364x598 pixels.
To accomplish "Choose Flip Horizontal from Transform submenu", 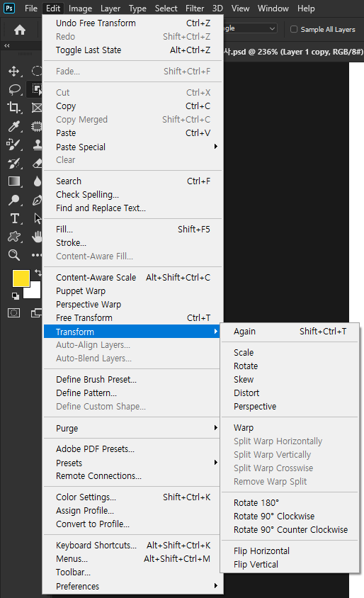I will click(290, 551).
